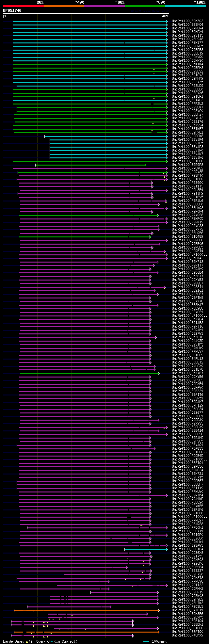Image resolution: width=209 pixels, height=644 pixels.
Task: Click the label UniRef100_Q5NKS0
Action: (187, 61)
